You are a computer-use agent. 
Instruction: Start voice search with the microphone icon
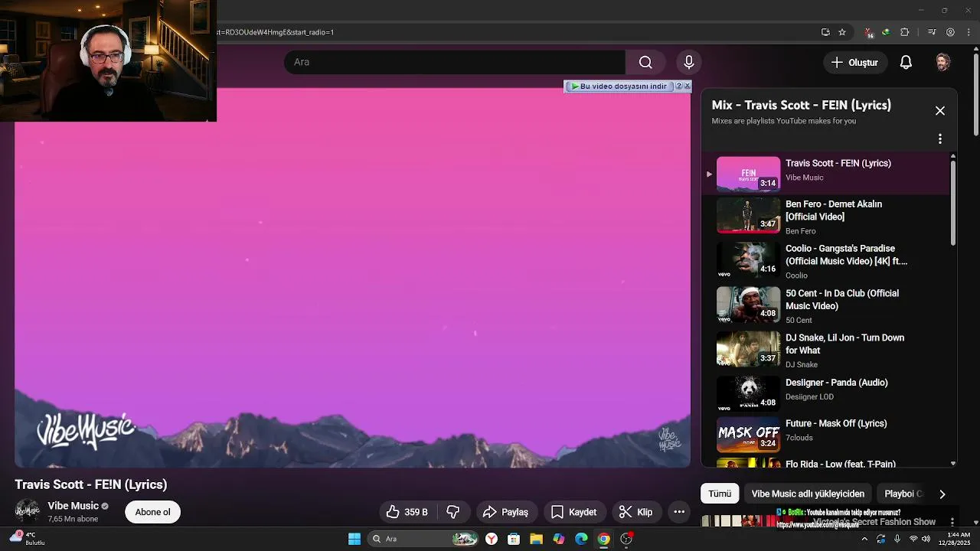tap(689, 62)
